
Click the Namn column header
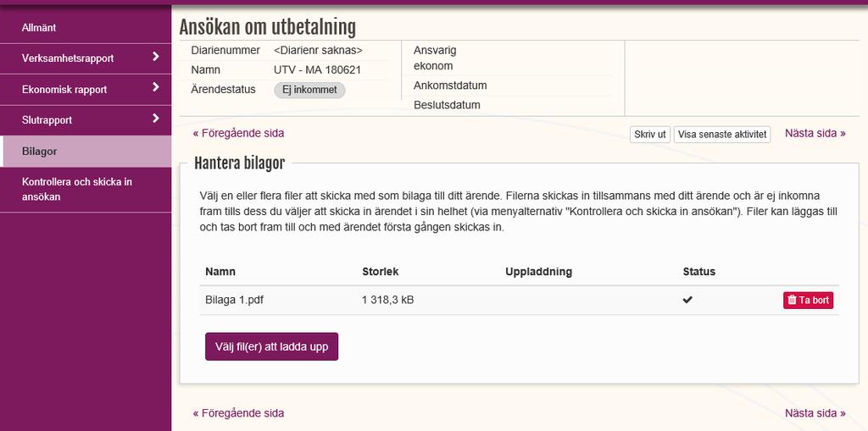220,272
